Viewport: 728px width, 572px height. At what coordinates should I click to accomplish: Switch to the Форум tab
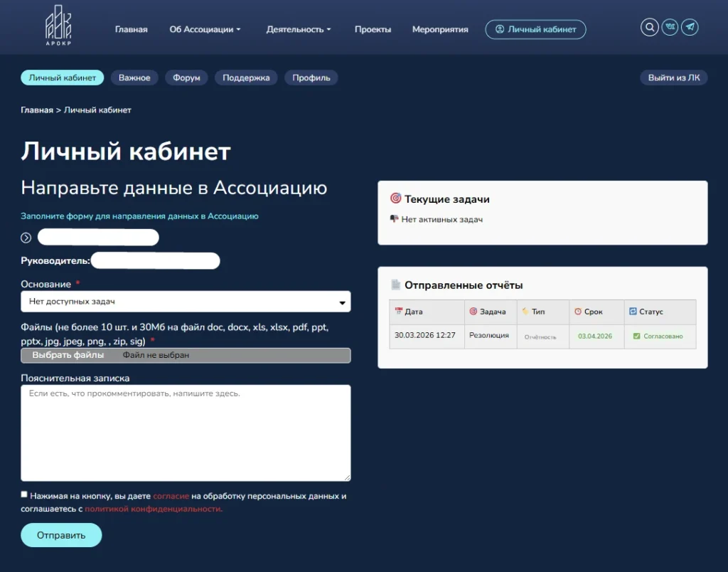186,78
